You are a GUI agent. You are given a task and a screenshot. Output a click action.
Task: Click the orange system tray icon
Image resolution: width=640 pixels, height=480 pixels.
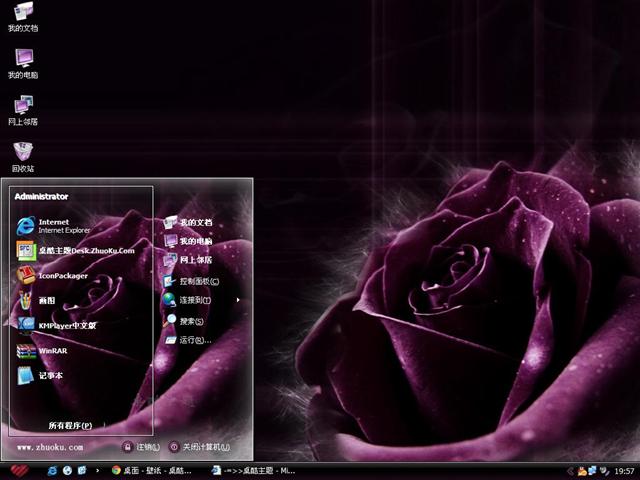tap(581, 471)
